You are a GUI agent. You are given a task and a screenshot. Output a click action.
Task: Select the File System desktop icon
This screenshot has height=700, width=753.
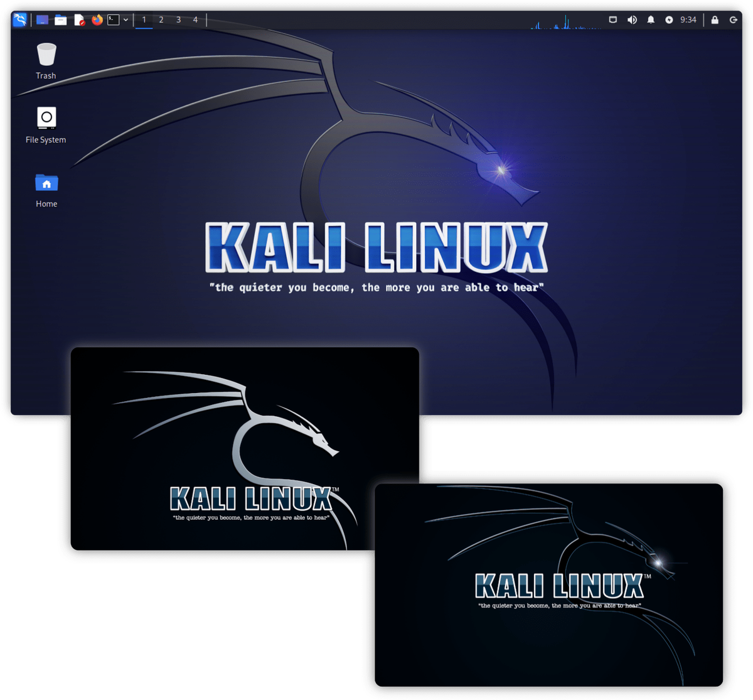tap(46, 125)
